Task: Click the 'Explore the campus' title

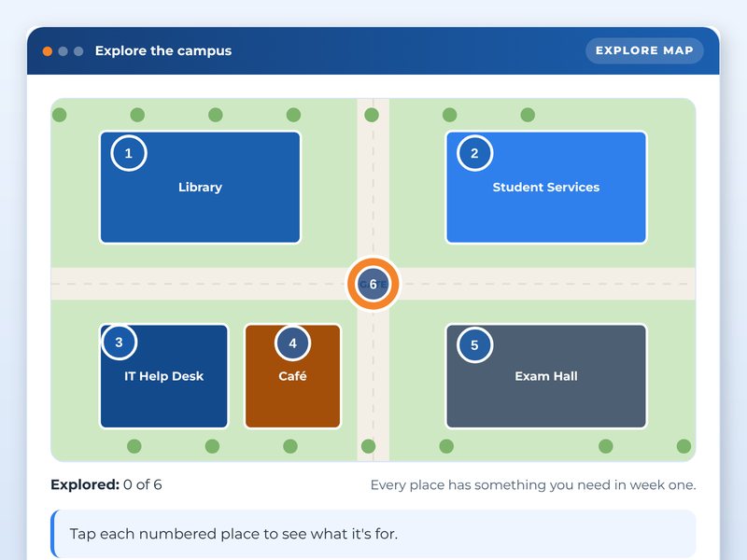Action: (x=162, y=50)
